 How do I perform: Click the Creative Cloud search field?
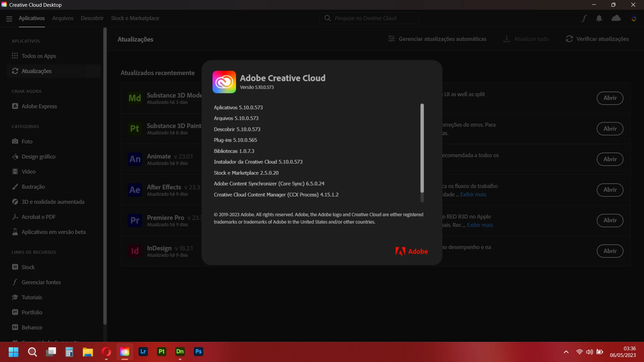click(x=369, y=18)
